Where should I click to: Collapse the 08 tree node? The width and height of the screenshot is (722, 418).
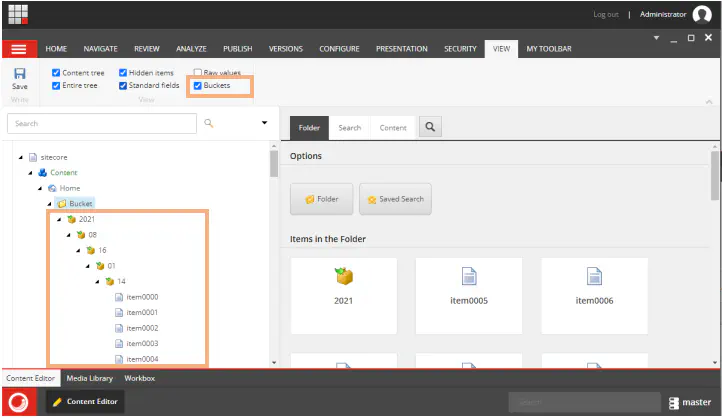point(69,235)
